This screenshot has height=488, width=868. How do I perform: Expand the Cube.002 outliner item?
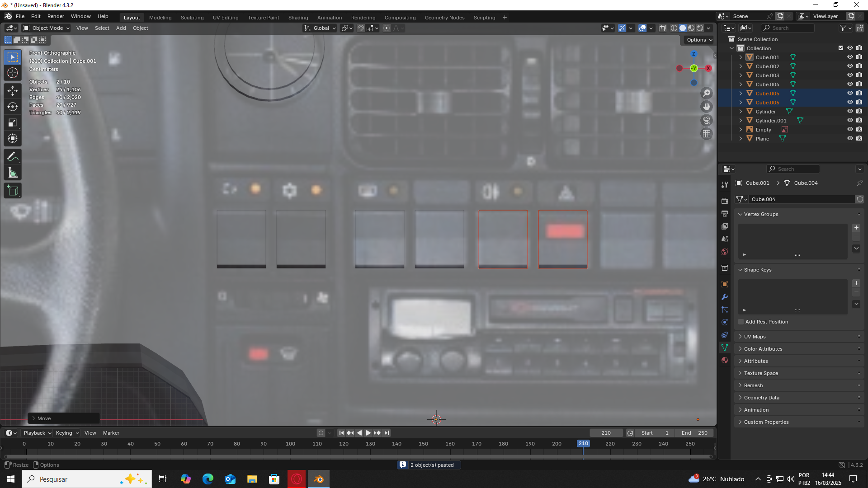[741, 66]
